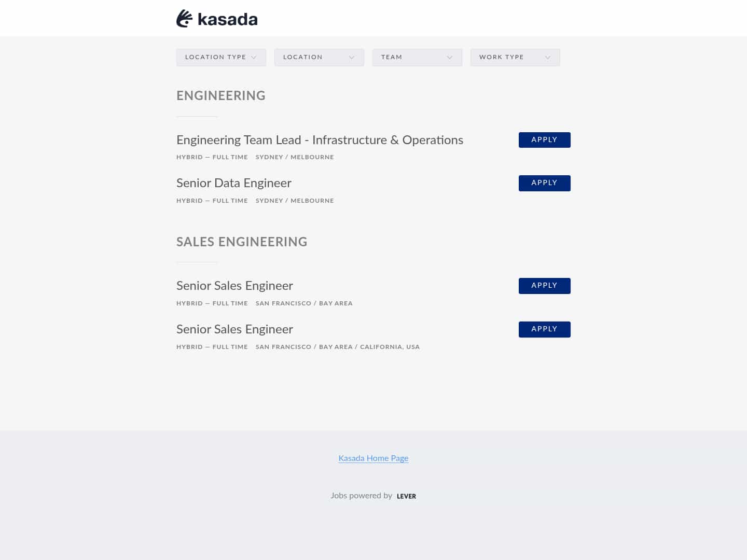This screenshot has width=747, height=560.
Task: Select the first Senior Sales Engineer listing
Action: point(234,286)
